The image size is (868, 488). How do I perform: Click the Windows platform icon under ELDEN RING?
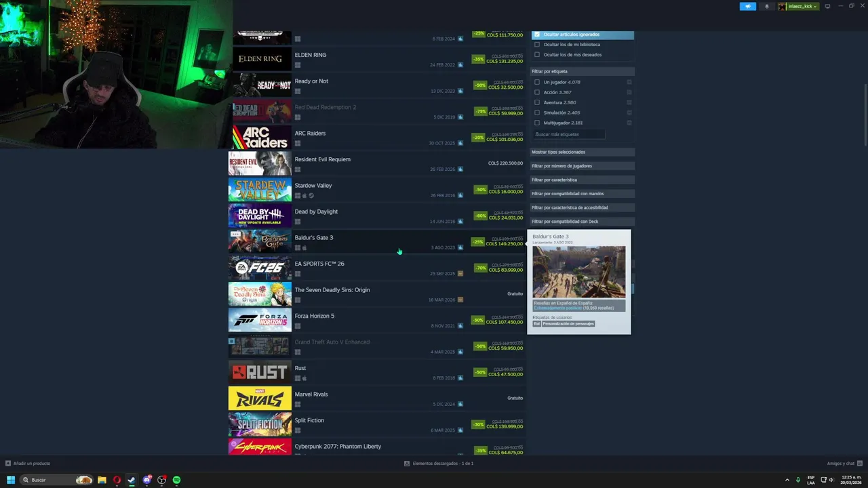(x=298, y=65)
